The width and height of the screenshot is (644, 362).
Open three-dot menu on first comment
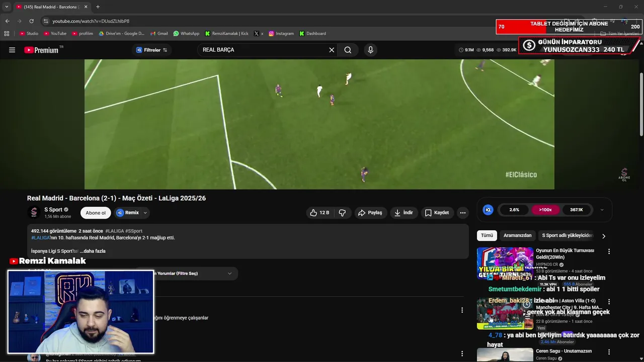point(462,310)
